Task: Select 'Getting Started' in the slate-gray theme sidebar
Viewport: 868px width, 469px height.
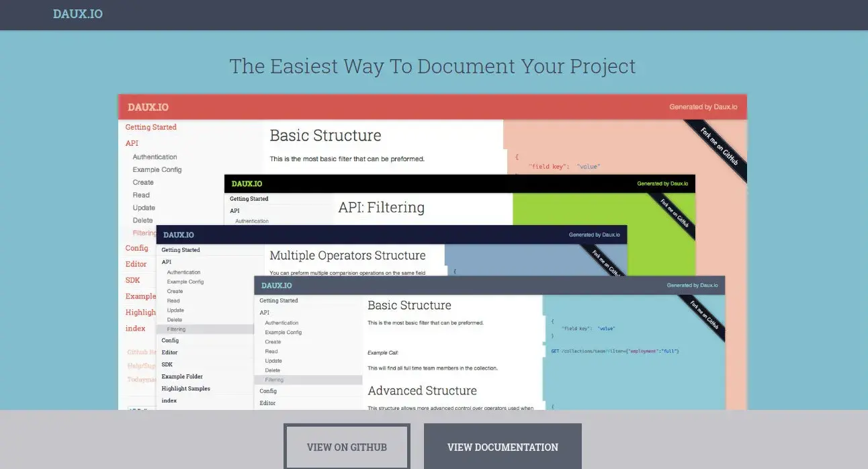Action: click(279, 300)
